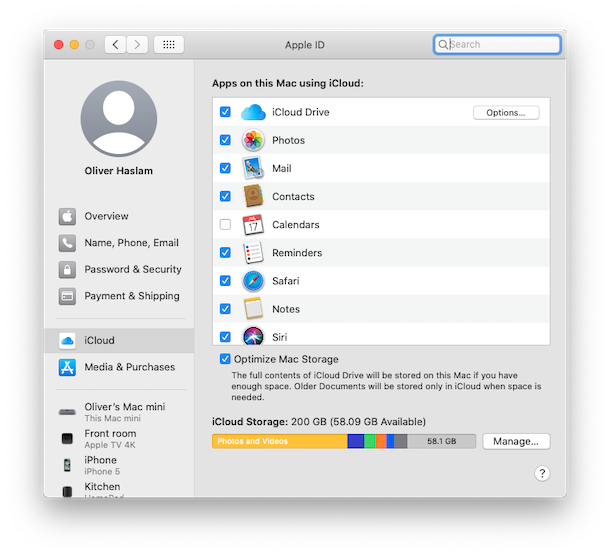Enable the Calendars checkbox
The width and height of the screenshot is (610, 555).
[x=225, y=225]
